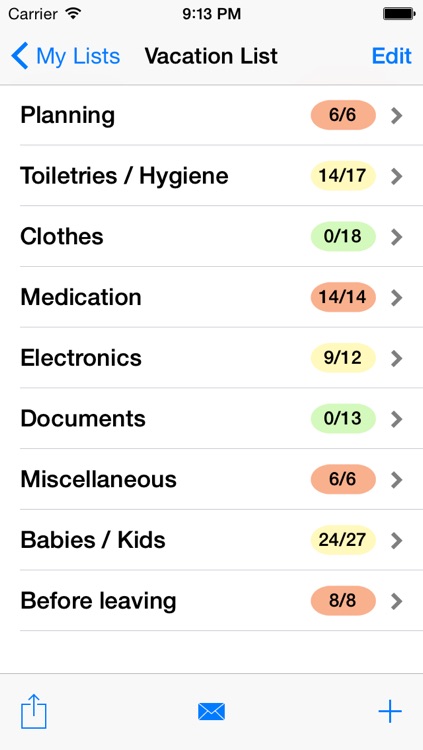The image size is (423, 750).
Task: Open Electronics using its chevron arrow
Action: [x=396, y=358]
